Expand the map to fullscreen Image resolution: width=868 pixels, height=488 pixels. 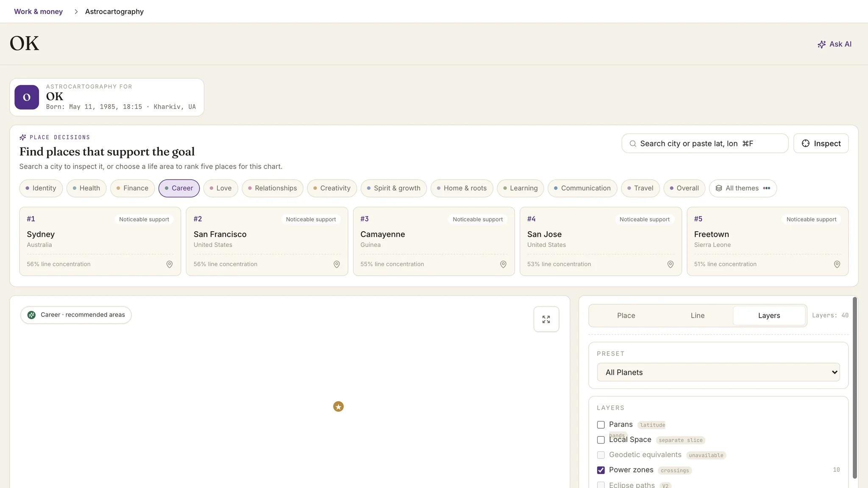pos(546,319)
